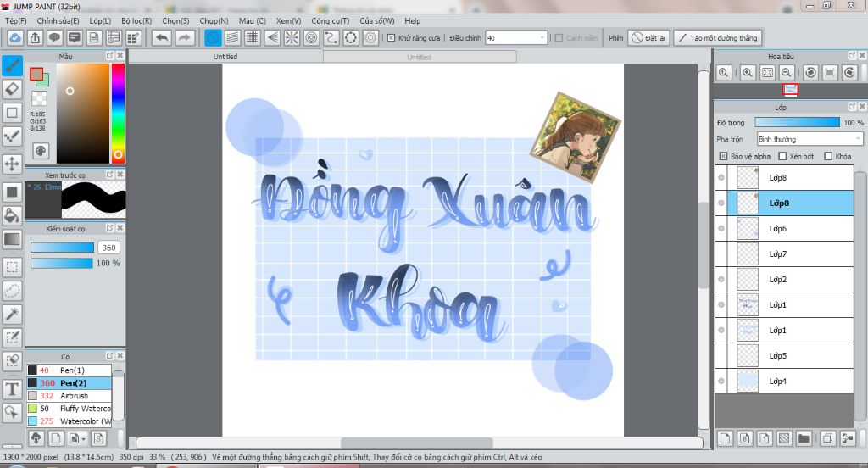The height and width of the screenshot is (468, 868).
Task: Open the Pha trộn blend mode dropdown
Action: pos(810,138)
